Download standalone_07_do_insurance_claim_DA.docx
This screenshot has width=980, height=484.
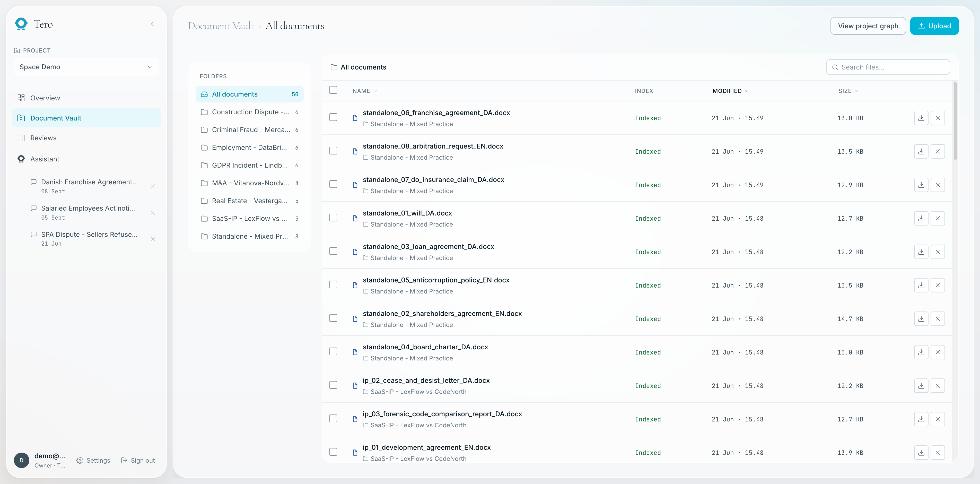[x=921, y=185]
